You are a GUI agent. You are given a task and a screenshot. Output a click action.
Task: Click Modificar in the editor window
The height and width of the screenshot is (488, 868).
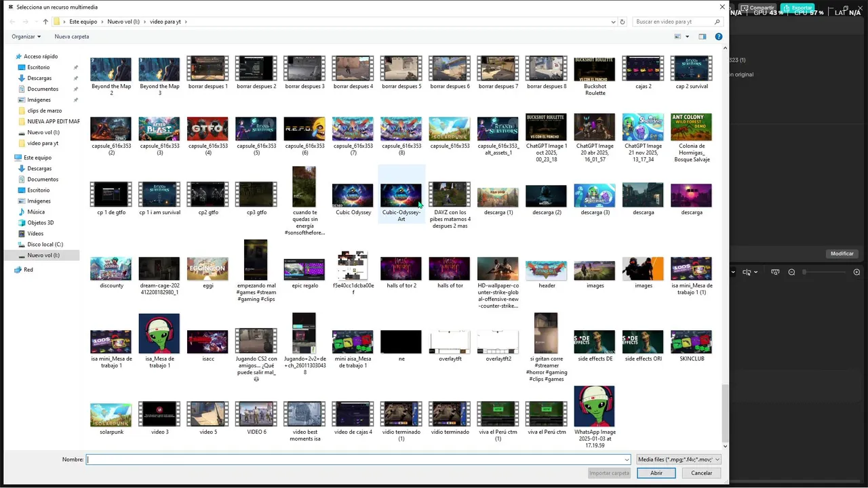(x=842, y=253)
